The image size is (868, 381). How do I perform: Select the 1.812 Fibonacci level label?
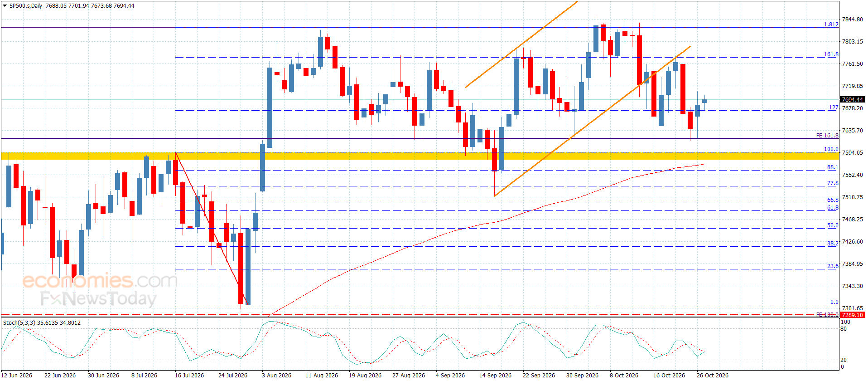pos(831,24)
